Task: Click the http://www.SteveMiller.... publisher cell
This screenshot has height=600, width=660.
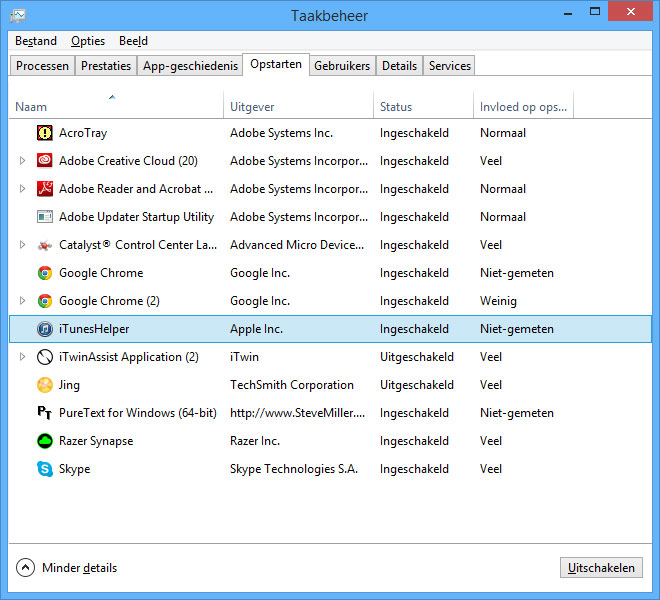Action: [x=297, y=413]
